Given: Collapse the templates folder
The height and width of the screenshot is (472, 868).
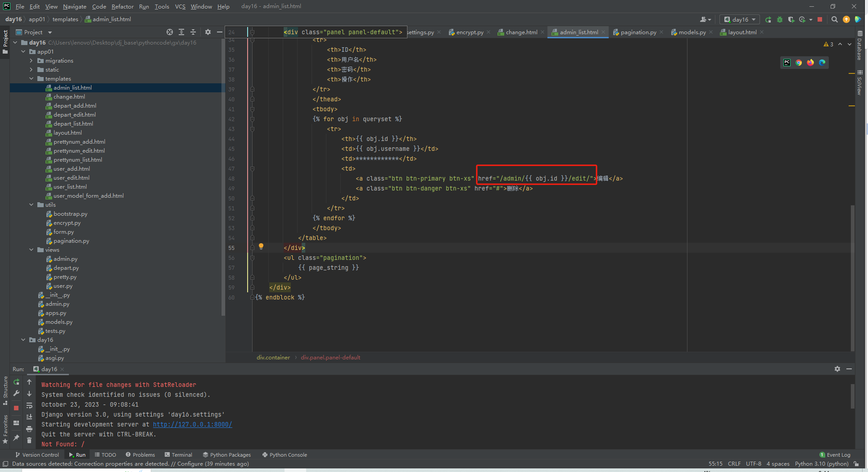Looking at the screenshot, I should [31, 79].
